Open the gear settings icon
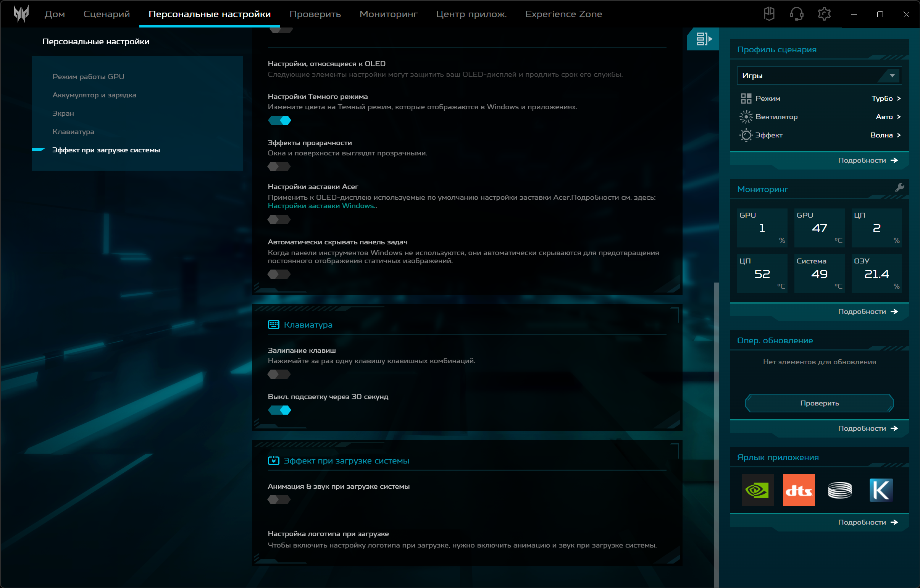920x588 pixels. (x=824, y=15)
